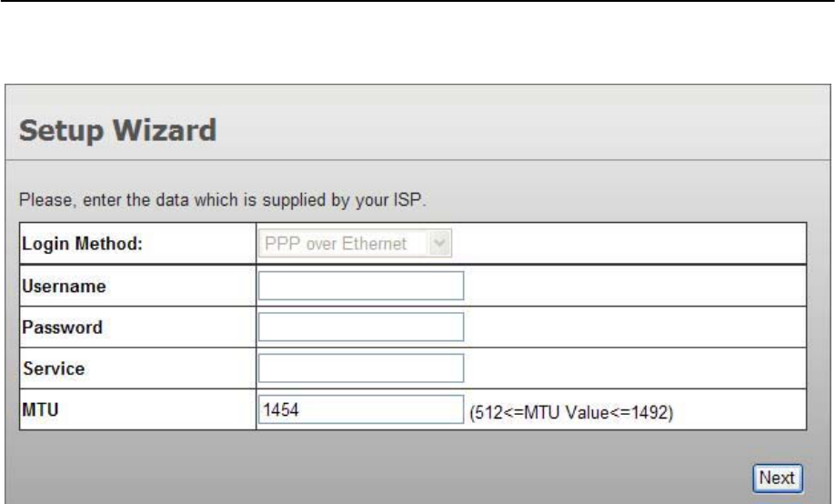Click the Setup Wizard heading
Screen dimensions: 835x504
[x=118, y=133]
